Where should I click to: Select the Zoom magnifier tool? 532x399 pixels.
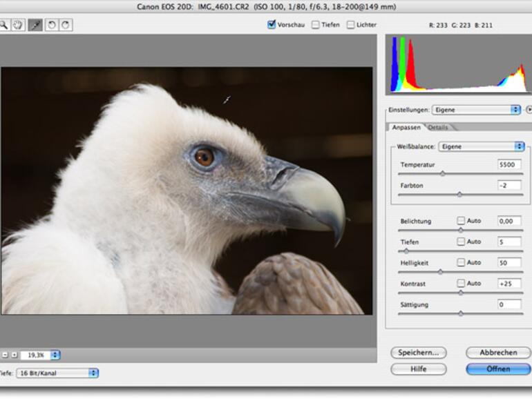click(3, 25)
